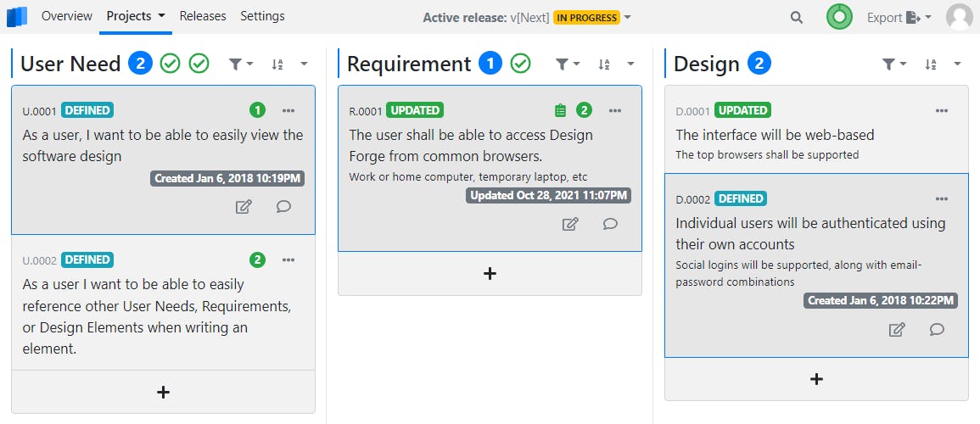Toggle first checkmark in User Need header
The height and width of the screenshot is (424, 980).
point(171,64)
